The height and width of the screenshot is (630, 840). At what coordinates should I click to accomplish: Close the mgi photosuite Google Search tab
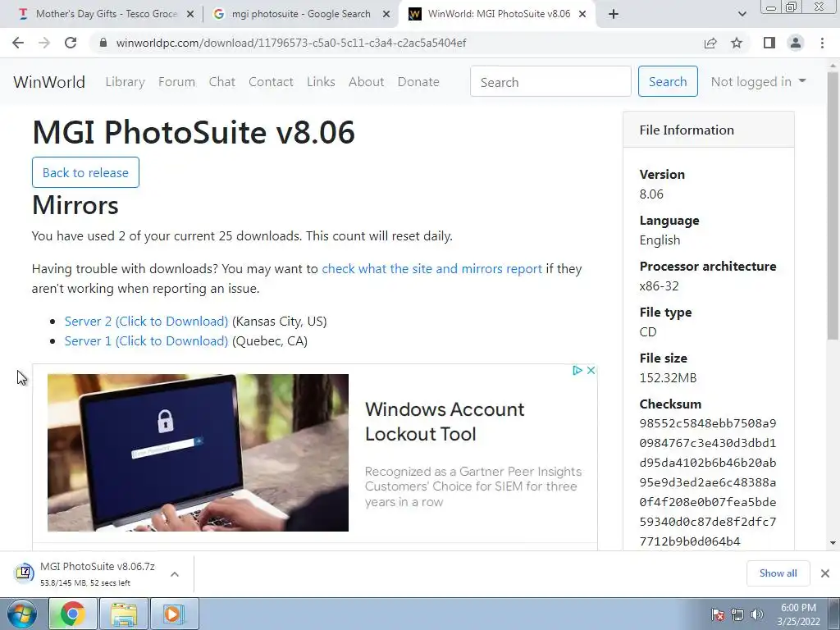(386, 15)
